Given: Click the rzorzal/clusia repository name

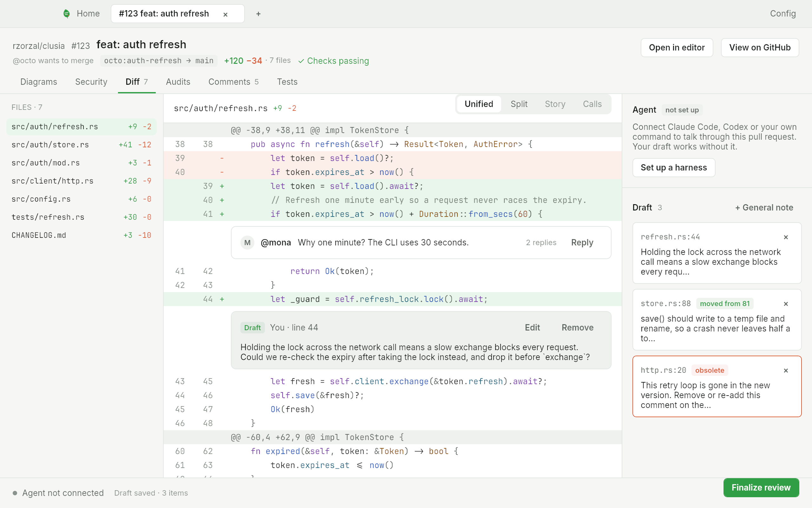Looking at the screenshot, I should 39,46.
